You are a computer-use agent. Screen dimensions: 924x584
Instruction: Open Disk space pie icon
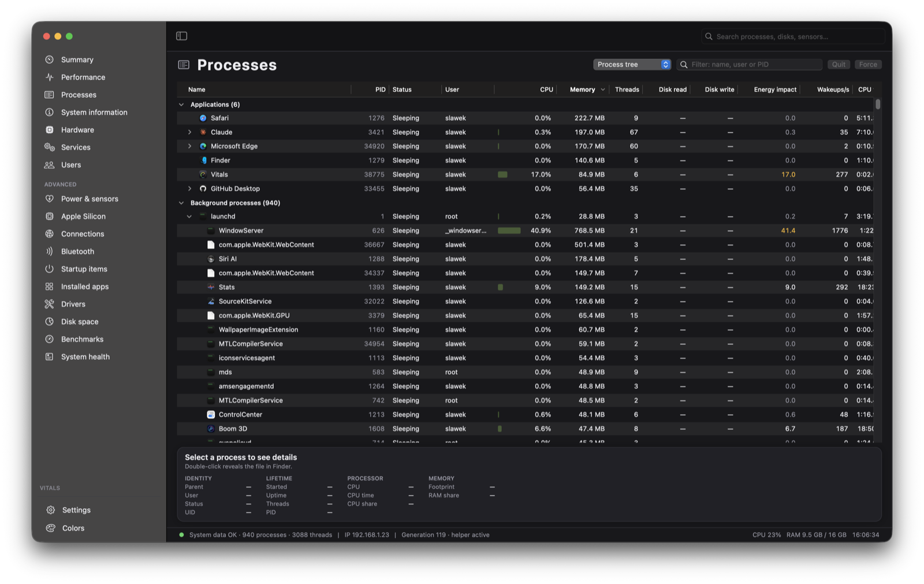click(50, 321)
